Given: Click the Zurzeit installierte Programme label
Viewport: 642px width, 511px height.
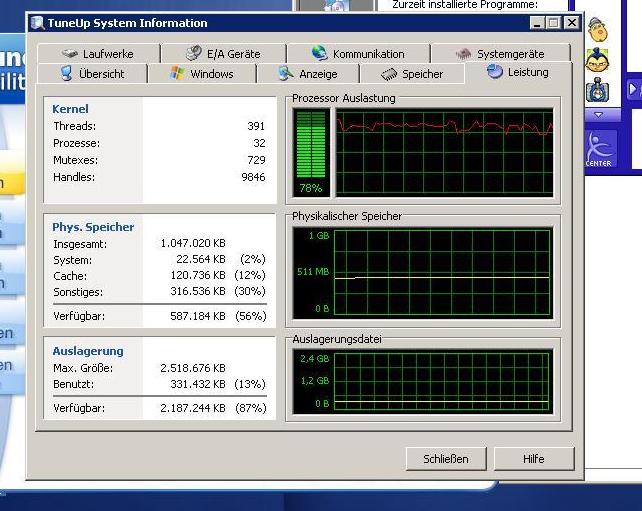Looking at the screenshot, I should pyautogui.click(x=465, y=5).
